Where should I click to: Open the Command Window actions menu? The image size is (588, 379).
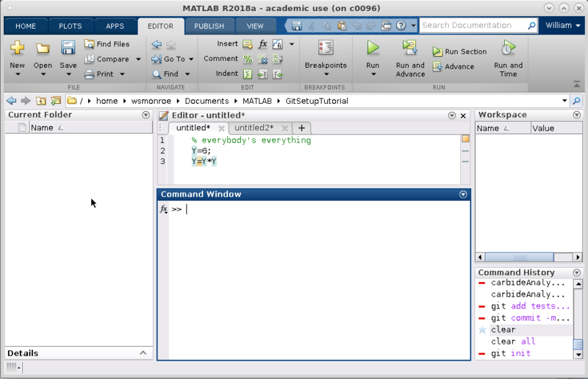pyautogui.click(x=463, y=194)
